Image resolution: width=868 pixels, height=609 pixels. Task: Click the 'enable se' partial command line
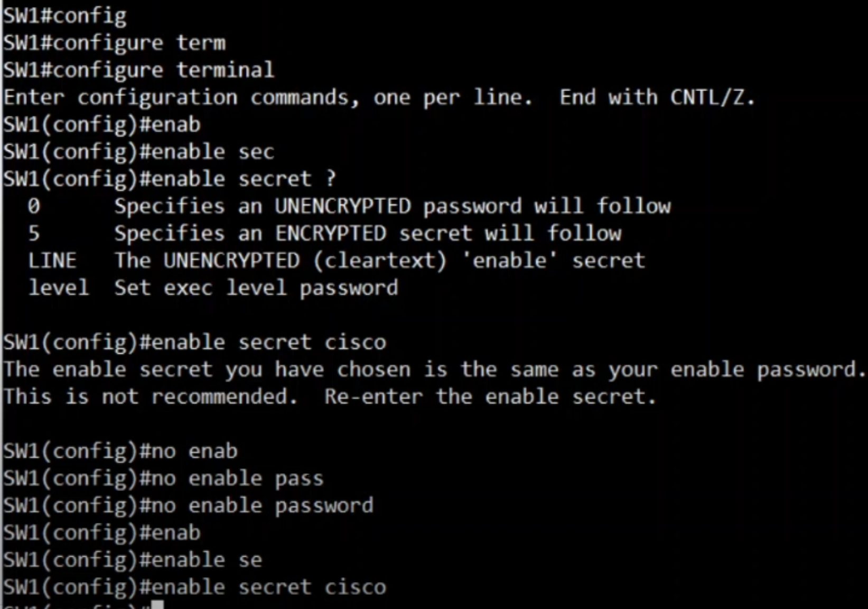[x=133, y=560]
